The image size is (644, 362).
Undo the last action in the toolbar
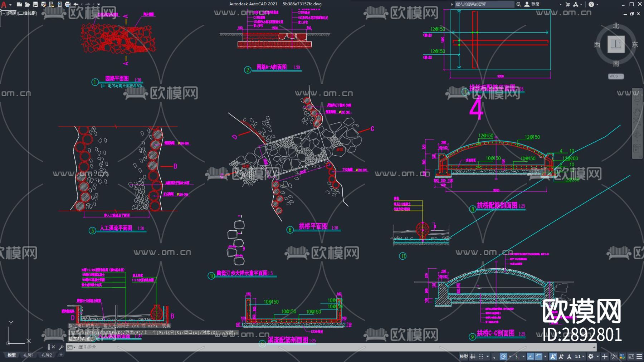(76, 4)
